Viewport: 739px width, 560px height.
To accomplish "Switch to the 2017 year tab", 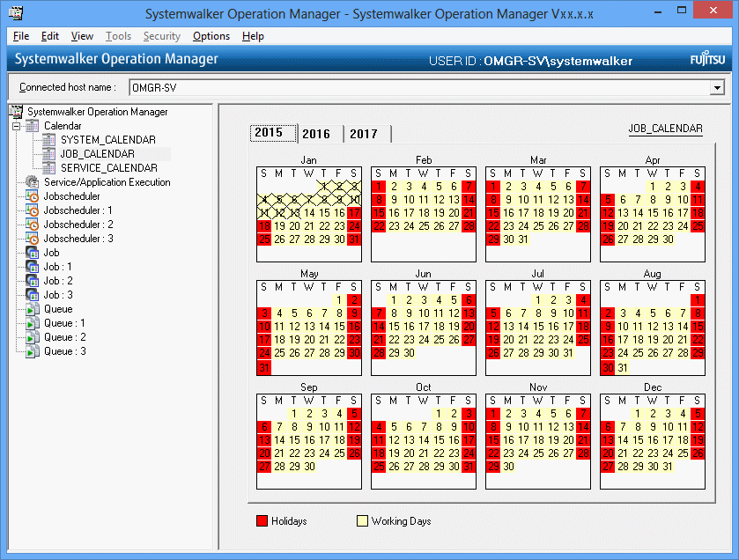I will (364, 134).
